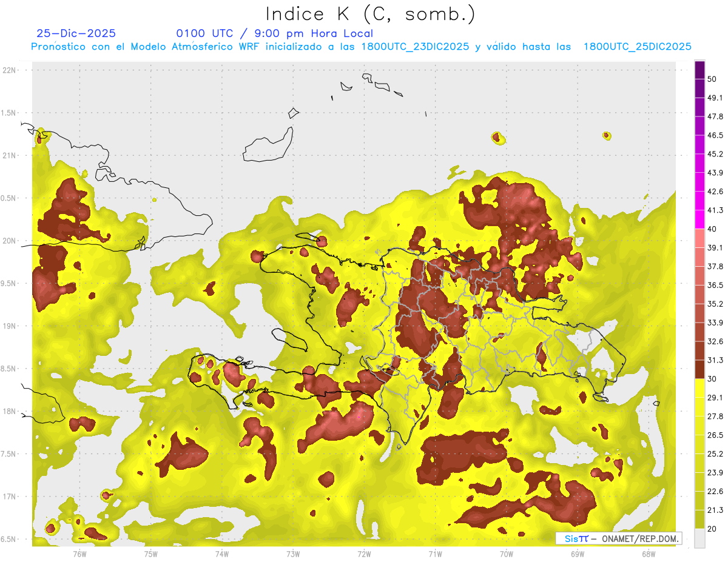Viewport: 728px width, 562px height.
Task: Click the colorbar value "50"
Action: pyautogui.click(x=712, y=79)
